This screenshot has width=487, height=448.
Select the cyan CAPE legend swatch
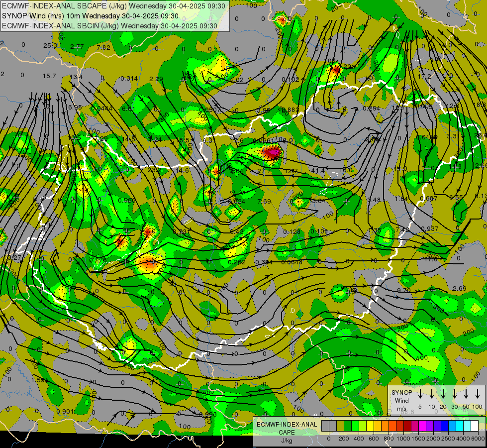460,426
